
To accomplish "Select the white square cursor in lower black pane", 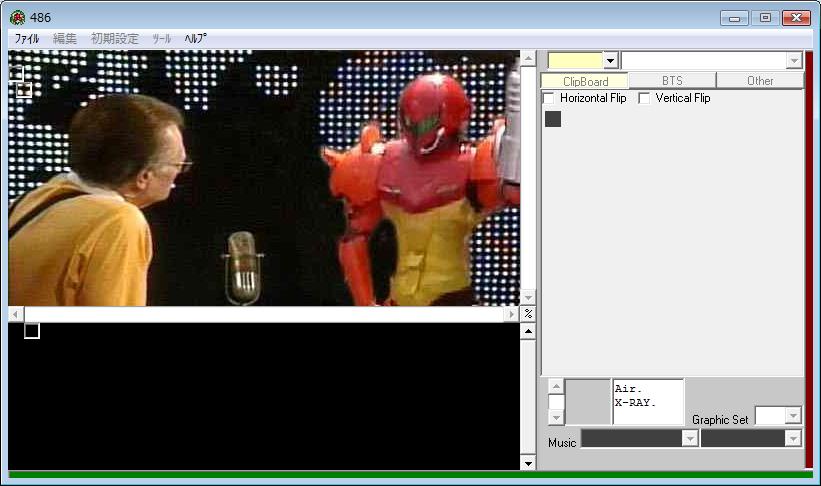I will point(32,331).
